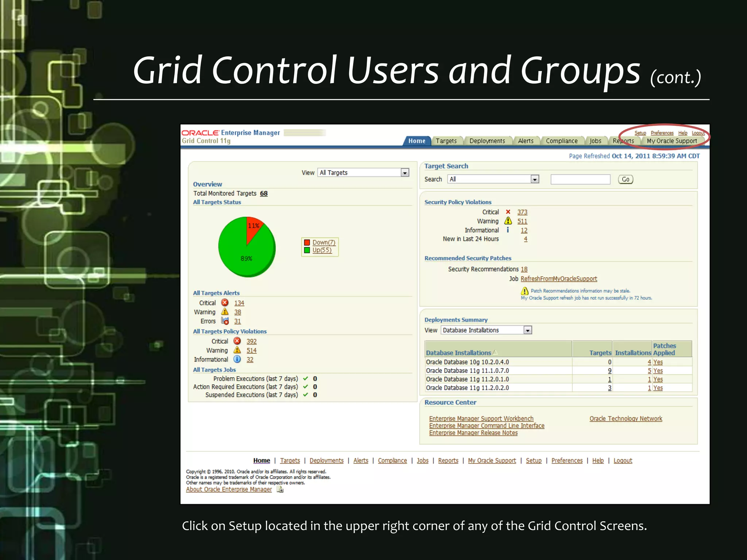
Task: Click the Setup link in the top right
Action: point(640,133)
